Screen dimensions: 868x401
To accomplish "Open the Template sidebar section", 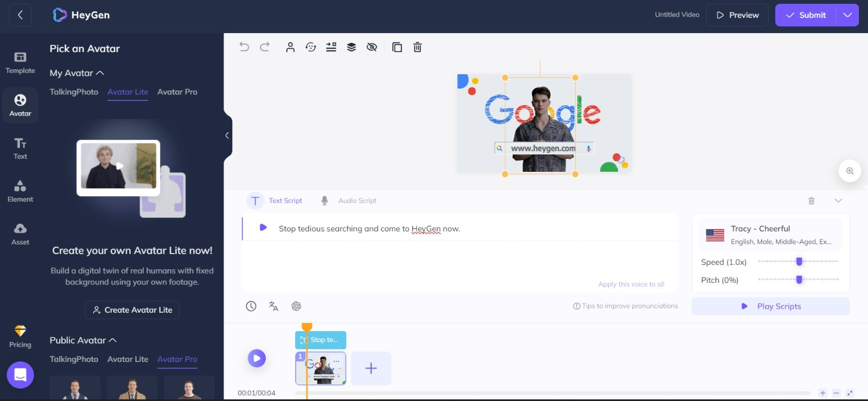I will (x=20, y=63).
